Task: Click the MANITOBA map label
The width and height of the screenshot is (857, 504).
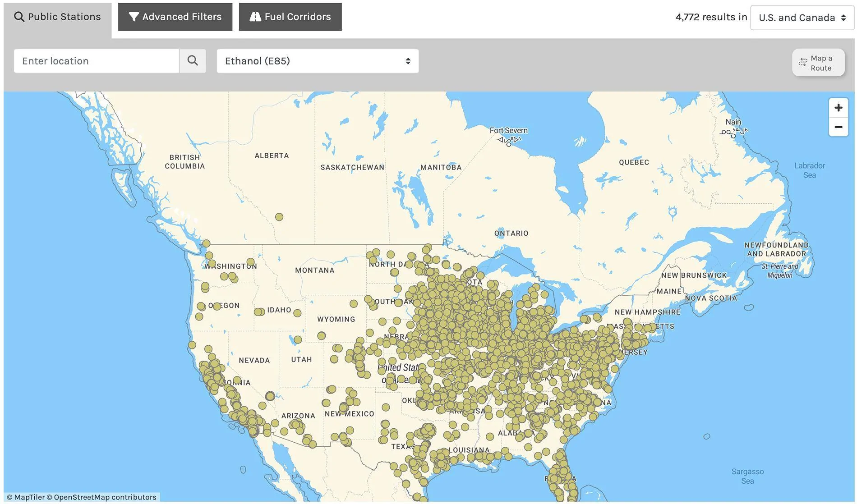Action: [x=441, y=167]
